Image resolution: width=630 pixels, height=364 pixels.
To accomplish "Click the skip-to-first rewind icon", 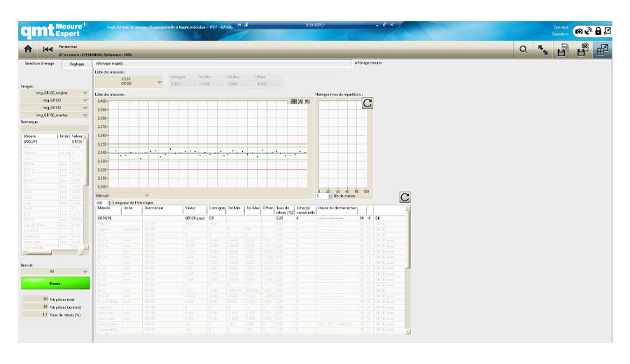I will point(48,50).
